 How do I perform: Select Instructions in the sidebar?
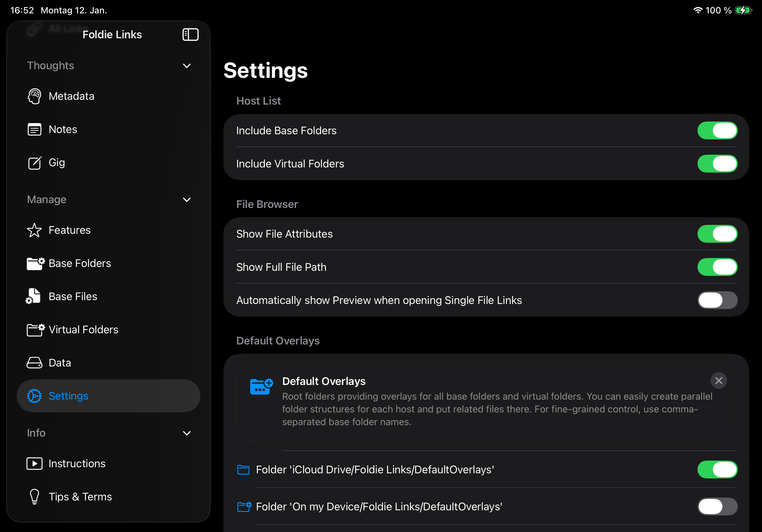click(x=77, y=464)
